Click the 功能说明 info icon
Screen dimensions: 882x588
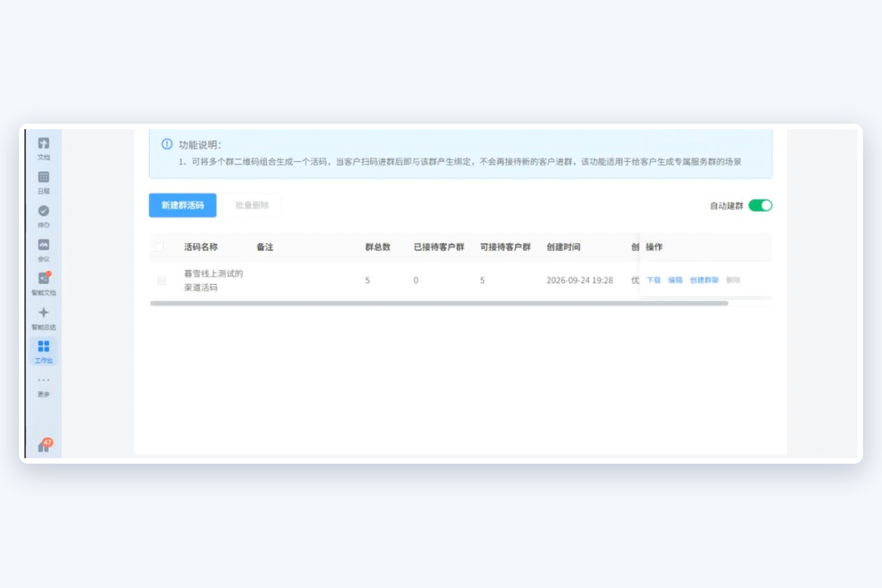point(167,145)
